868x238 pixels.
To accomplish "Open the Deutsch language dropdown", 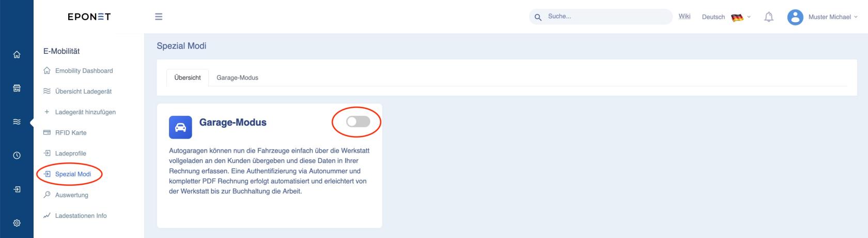I will click(x=726, y=17).
